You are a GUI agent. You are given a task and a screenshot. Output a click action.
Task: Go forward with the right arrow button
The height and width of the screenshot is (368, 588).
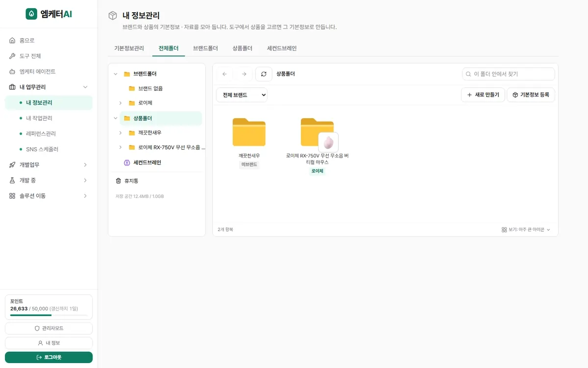coord(244,74)
